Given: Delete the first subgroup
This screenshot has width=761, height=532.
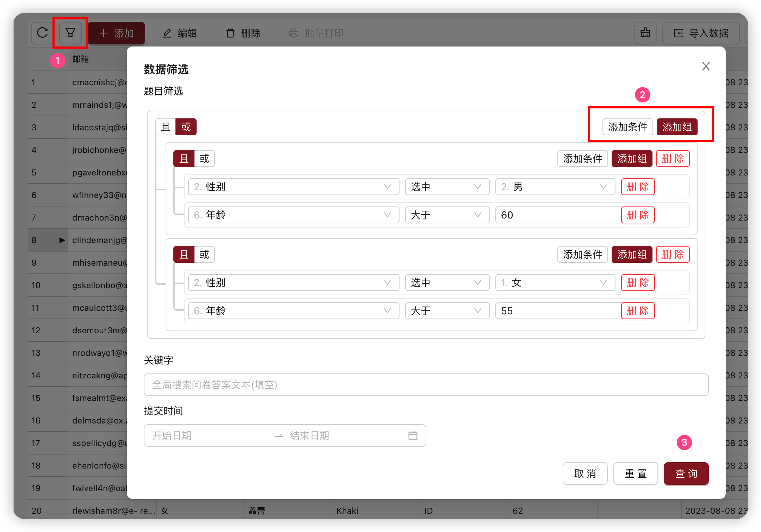Looking at the screenshot, I should (673, 159).
